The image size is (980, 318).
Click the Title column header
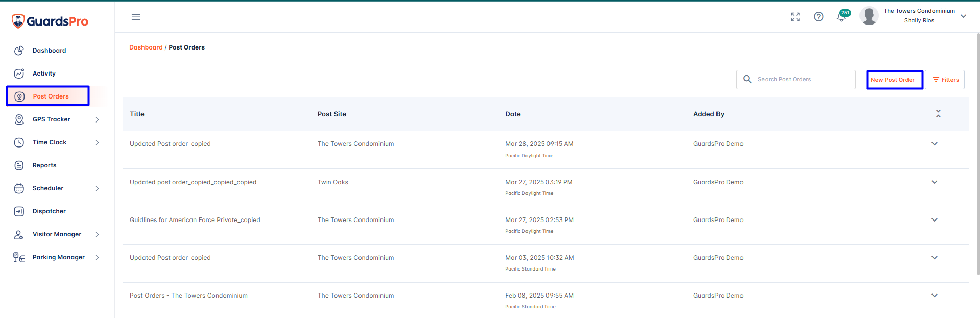coord(137,114)
